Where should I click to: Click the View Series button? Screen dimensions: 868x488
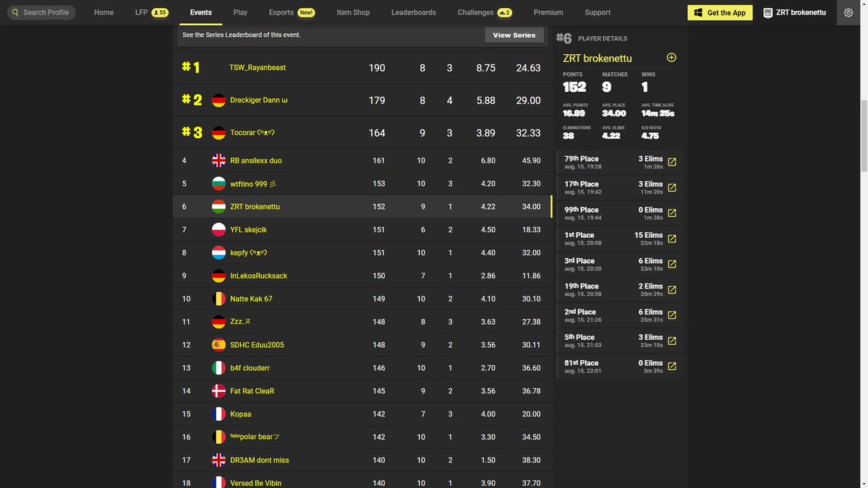point(514,35)
